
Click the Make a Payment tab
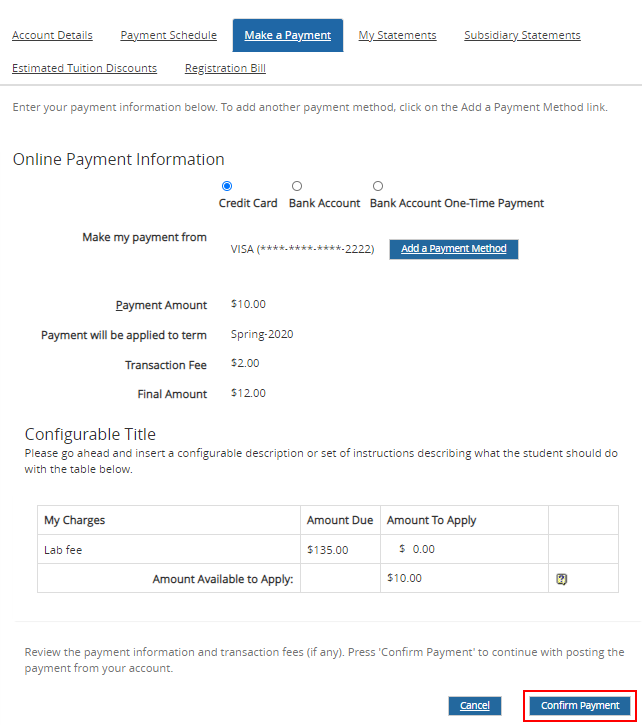coord(287,35)
